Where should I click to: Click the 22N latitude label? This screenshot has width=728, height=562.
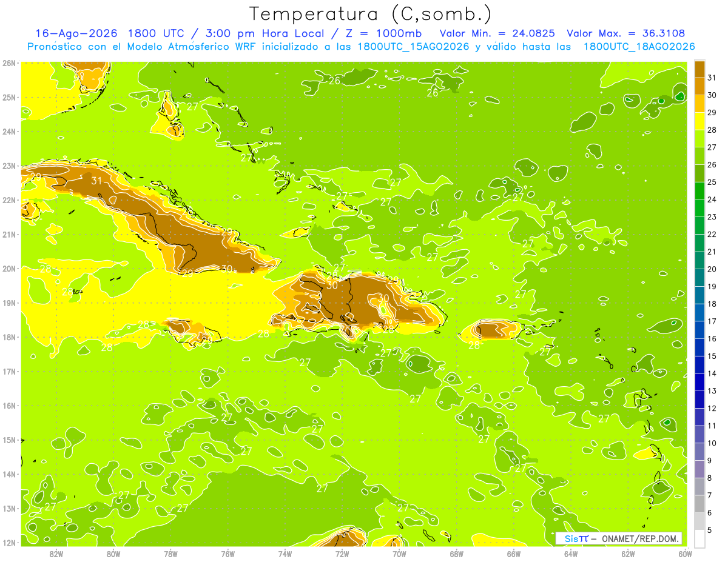pos(9,200)
